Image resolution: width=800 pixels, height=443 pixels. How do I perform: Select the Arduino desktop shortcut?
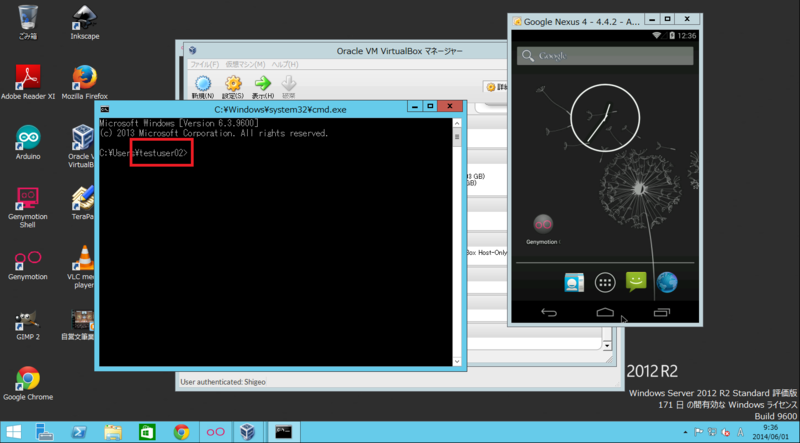pos(28,142)
